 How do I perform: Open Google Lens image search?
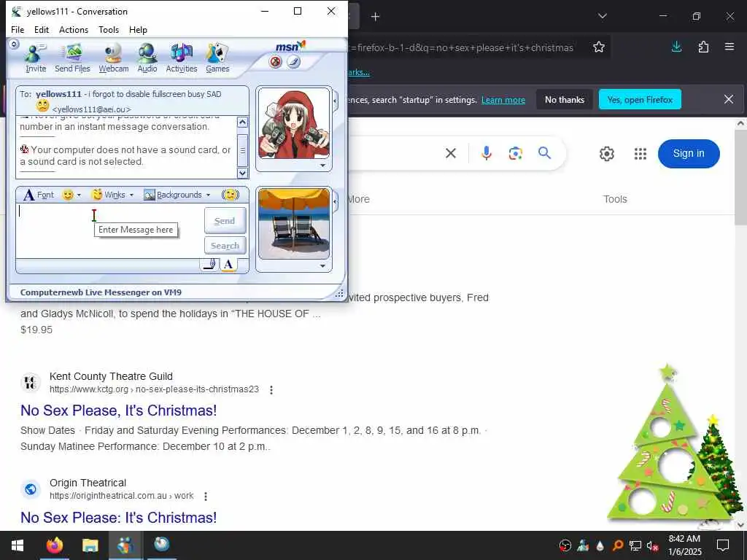pos(516,153)
